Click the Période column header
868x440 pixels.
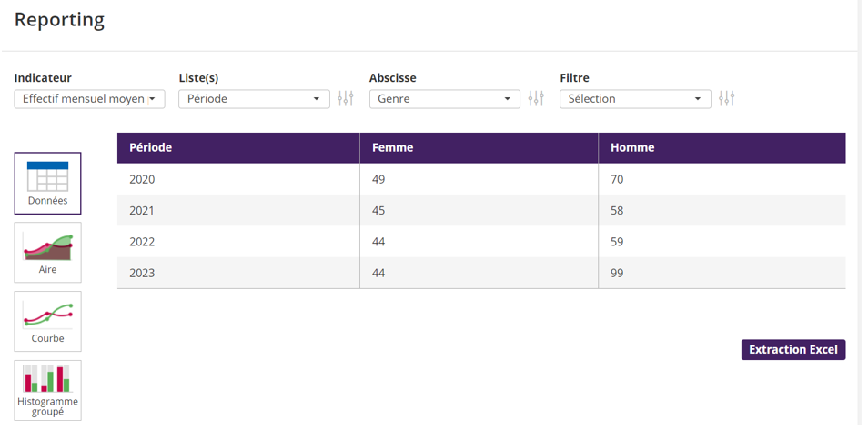[151, 147]
